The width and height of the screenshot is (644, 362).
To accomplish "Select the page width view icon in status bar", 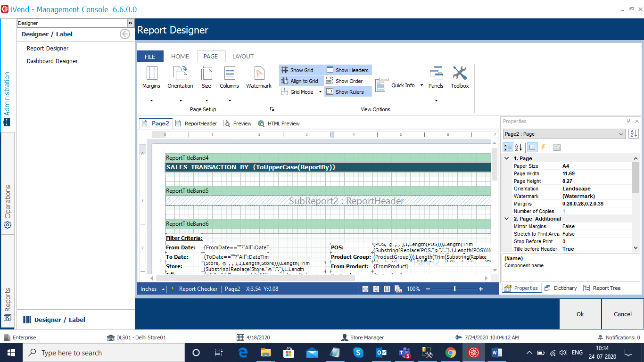I will [x=365, y=289].
